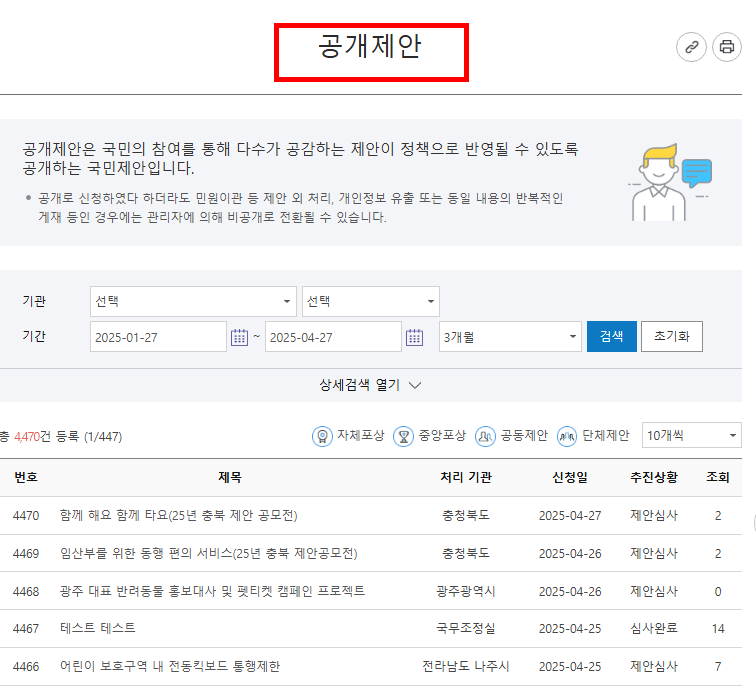Click the 제목 column header
This screenshot has height=692, width=756.
click(230, 477)
